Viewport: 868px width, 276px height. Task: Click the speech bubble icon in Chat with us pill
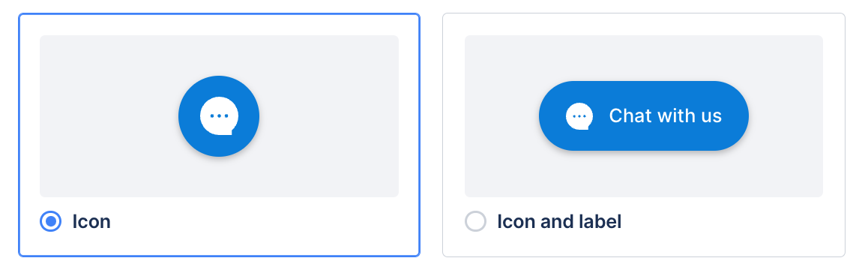[579, 116]
